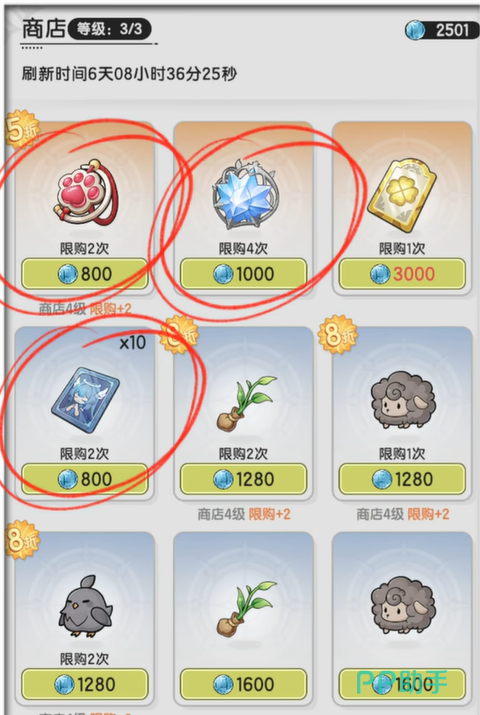Select the golden clover ticket item

tap(402, 195)
